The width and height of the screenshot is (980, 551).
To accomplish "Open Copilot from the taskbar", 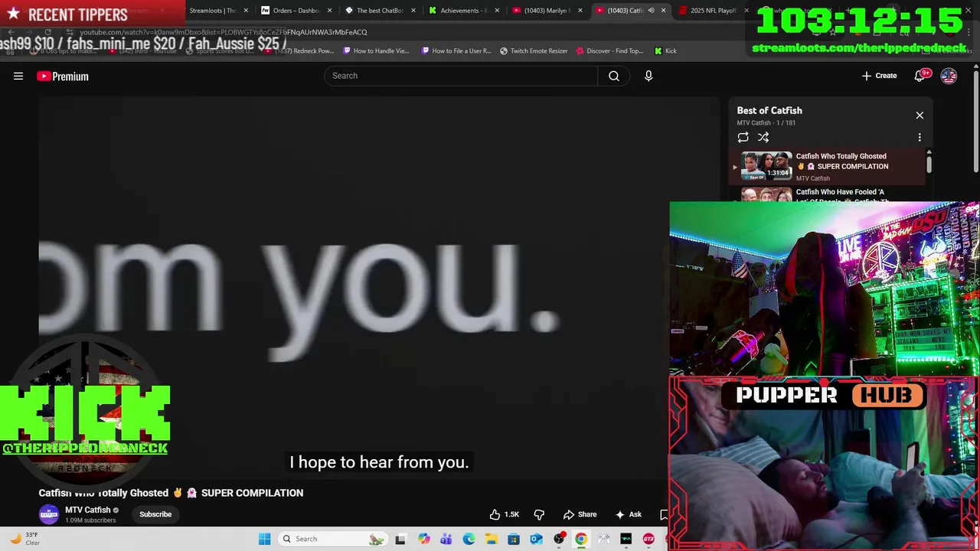I will pos(423,539).
